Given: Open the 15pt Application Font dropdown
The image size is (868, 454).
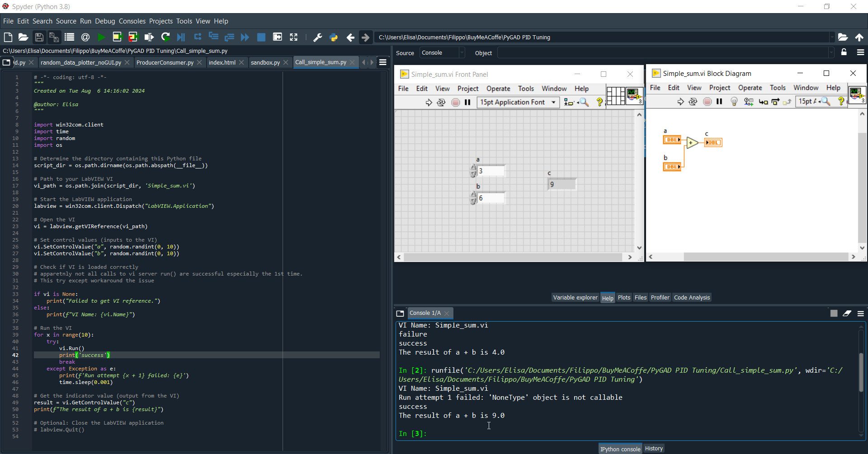Looking at the screenshot, I should point(518,103).
